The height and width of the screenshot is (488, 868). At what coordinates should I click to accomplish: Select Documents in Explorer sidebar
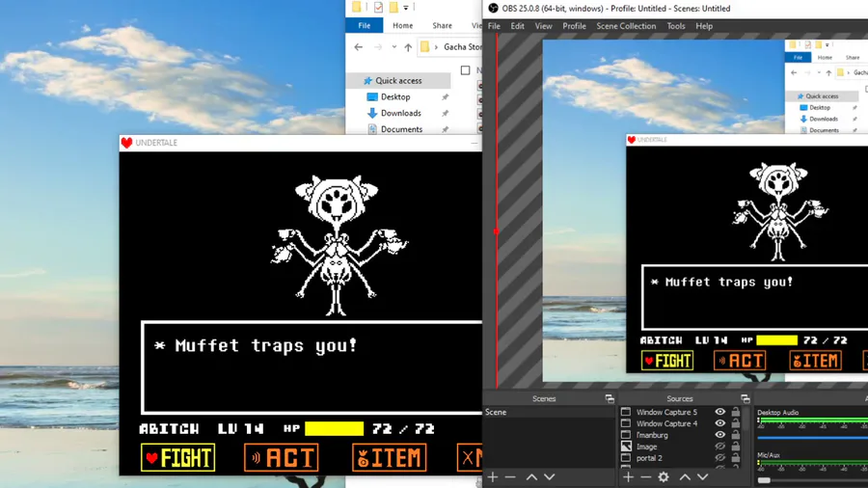tap(401, 129)
